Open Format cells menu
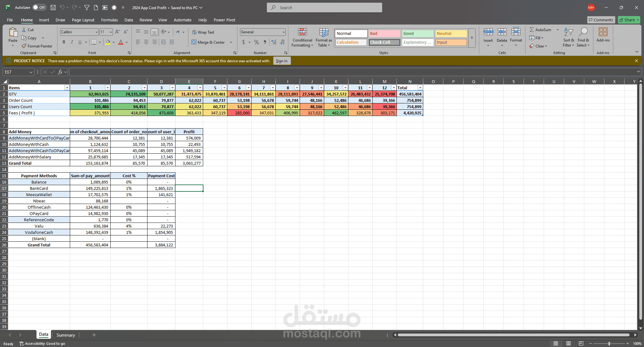The image size is (644, 347). (x=516, y=37)
